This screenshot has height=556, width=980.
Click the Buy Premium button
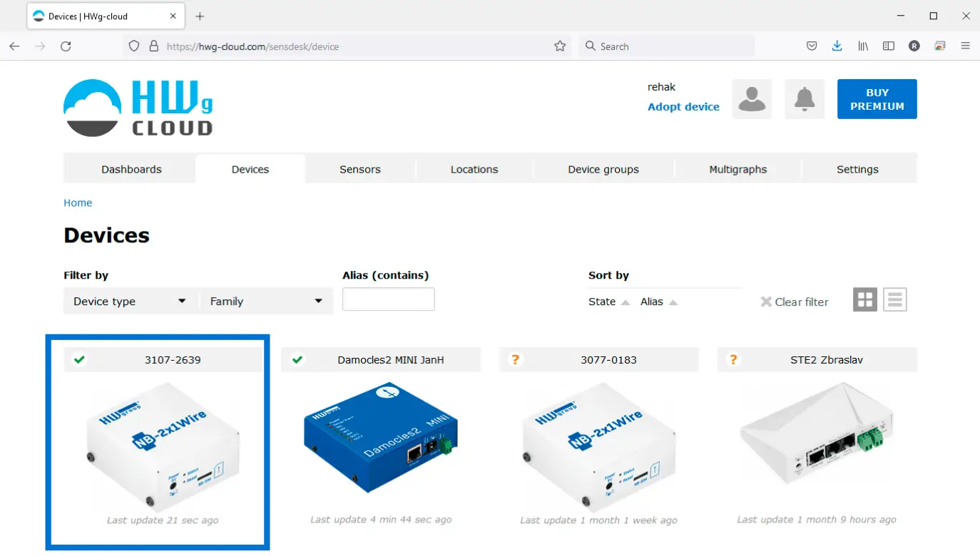point(877,99)
